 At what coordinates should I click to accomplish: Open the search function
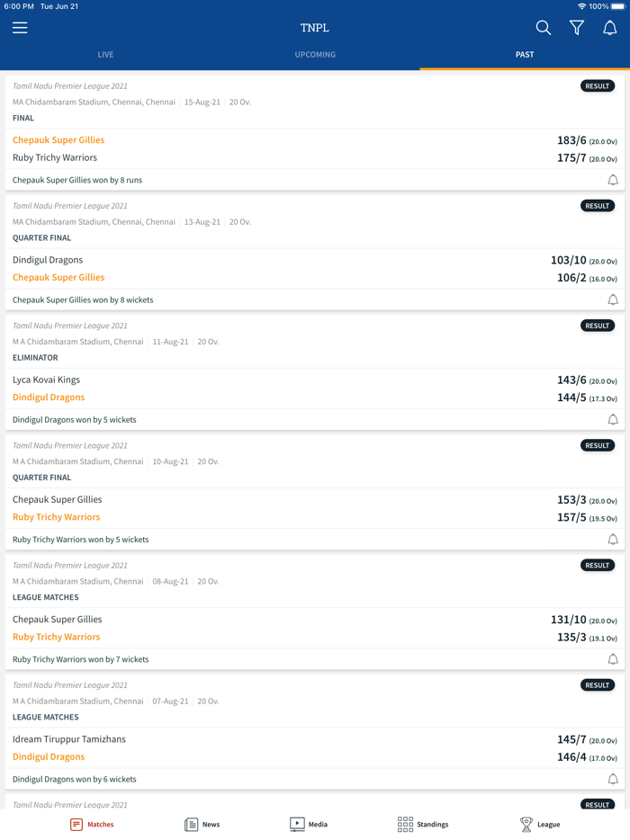[x=544, y=28]
